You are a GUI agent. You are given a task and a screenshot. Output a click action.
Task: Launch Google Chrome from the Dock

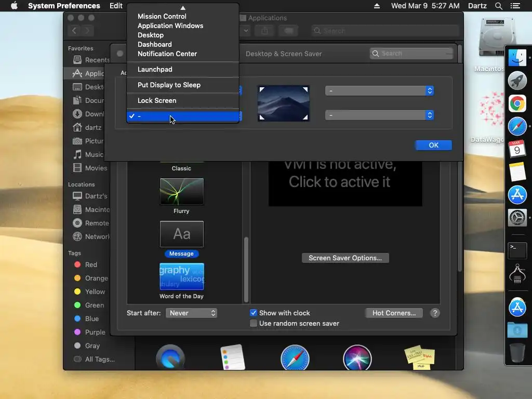click(517, 103)
